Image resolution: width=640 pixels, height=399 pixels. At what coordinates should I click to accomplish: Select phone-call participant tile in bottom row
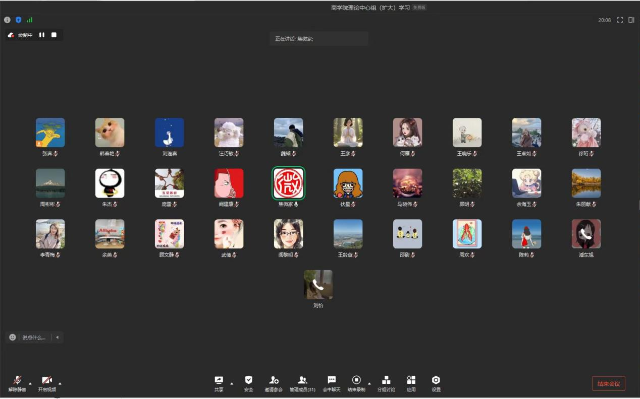[x=318, y=284]
